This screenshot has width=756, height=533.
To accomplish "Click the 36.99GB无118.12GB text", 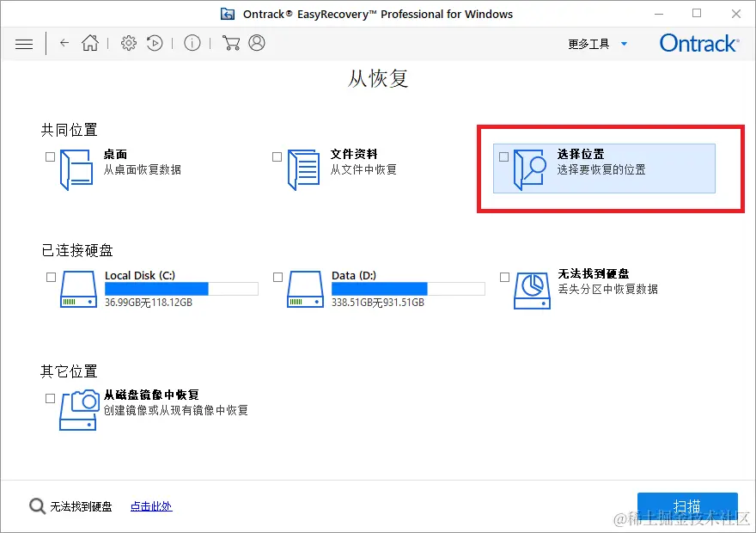I will (x=149, y=303).
